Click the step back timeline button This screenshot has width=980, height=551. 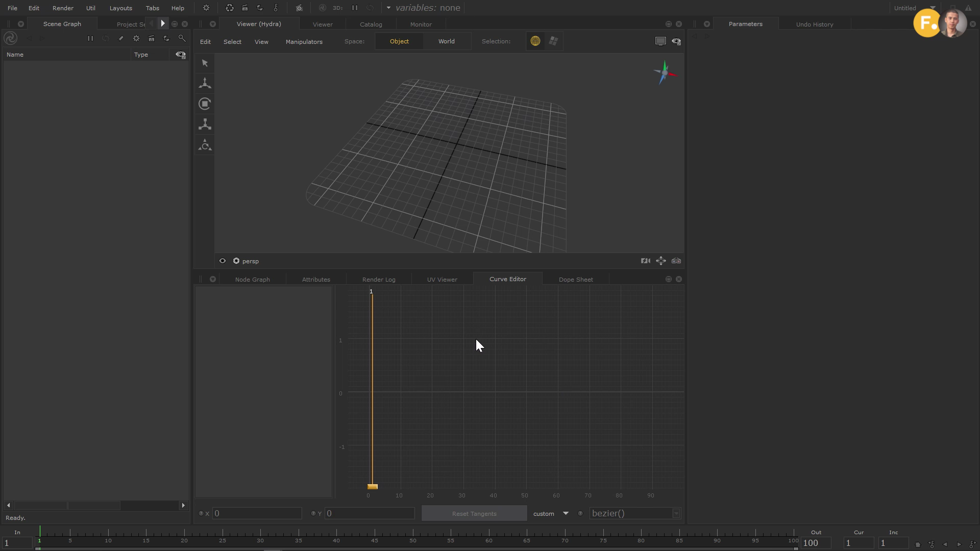(945, 544)
